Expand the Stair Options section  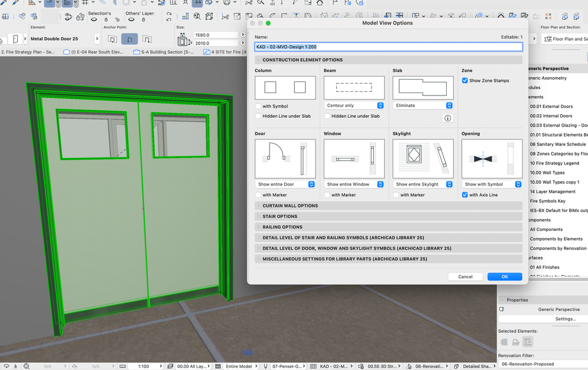click(x=280, y=216)
